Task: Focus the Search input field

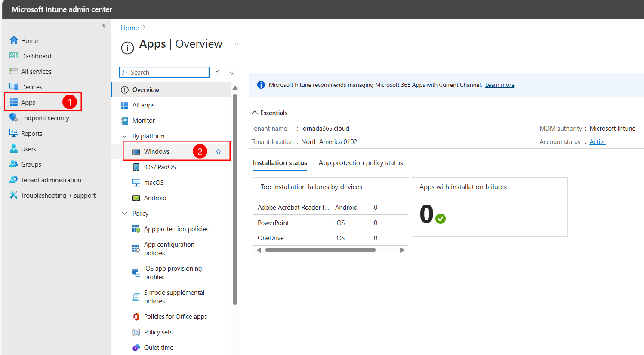Action: coord(164,72)
